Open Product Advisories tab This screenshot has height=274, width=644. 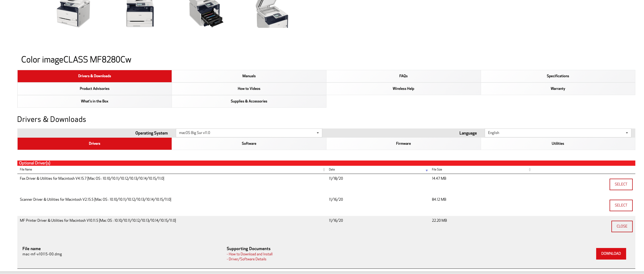(x=94, y=89)
